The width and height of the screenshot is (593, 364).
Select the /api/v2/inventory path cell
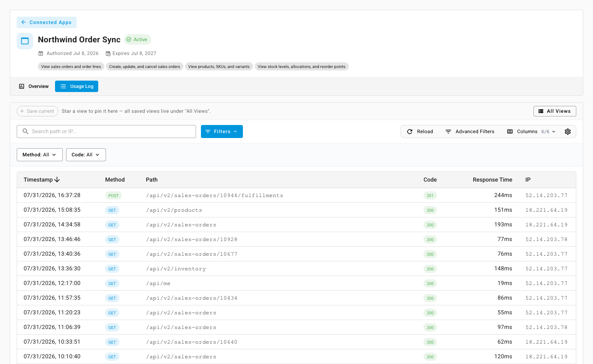pyautogui.click(x=176, y=269)
